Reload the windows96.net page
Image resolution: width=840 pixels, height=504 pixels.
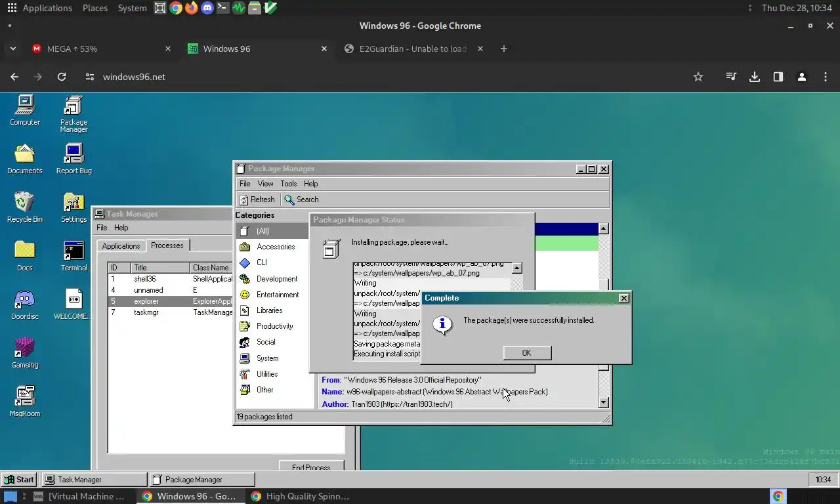(x=62, y=77)
